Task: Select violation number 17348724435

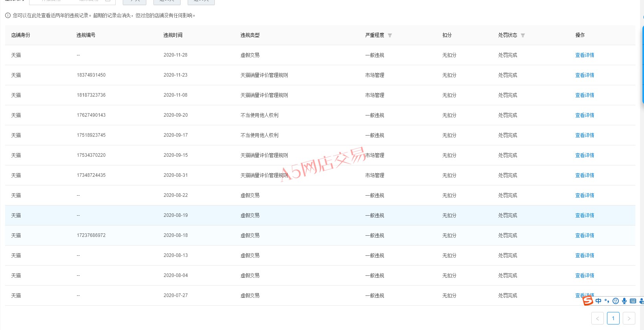Action: pyautogui.click(x=91, y=175)
